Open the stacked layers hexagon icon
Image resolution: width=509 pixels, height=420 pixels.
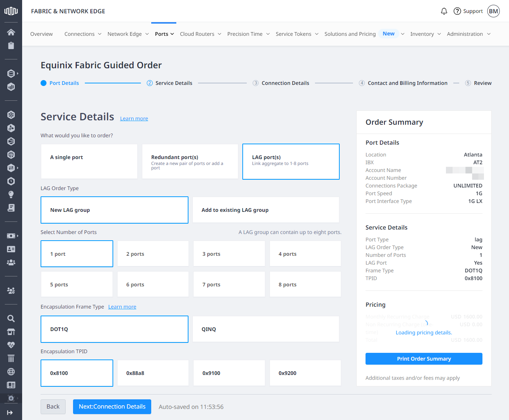tap(11, 73)
